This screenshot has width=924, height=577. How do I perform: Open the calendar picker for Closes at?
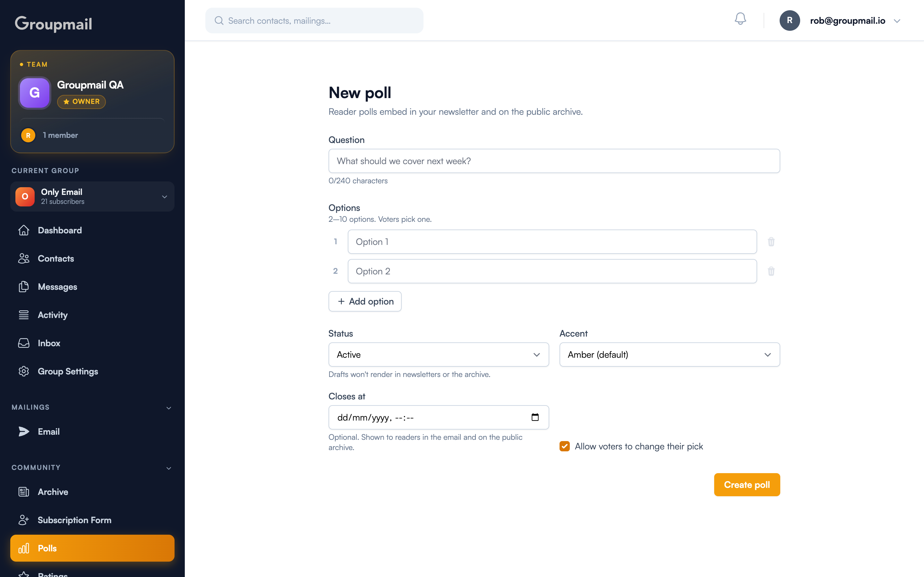535,417
